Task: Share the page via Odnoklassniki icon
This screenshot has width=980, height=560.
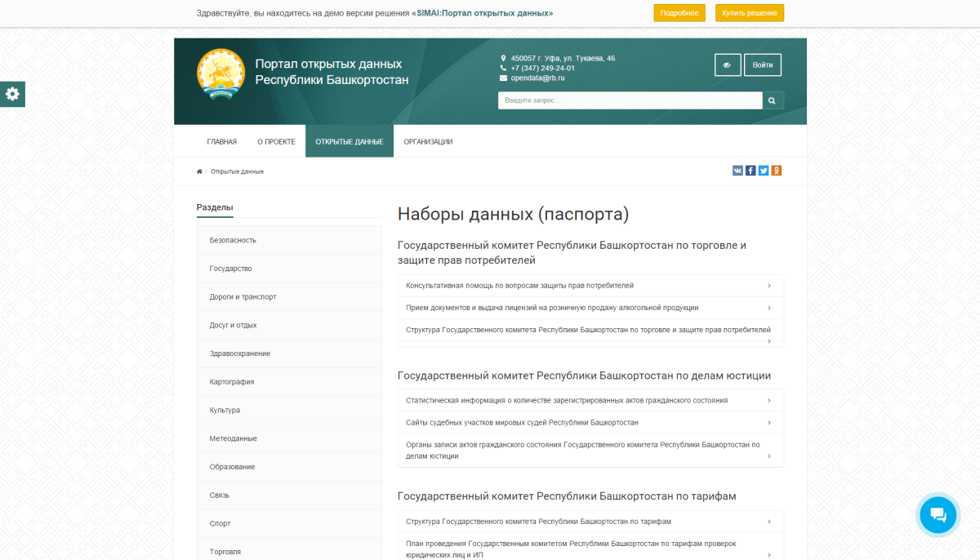Action: pyautogui.click(x=776, y=171)
